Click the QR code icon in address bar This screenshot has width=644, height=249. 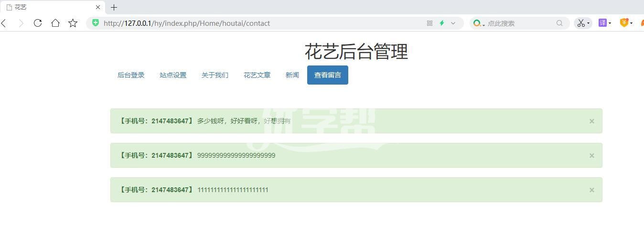coord(429,23)
